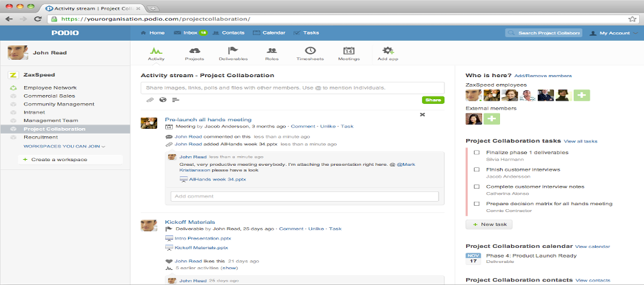Click the ZaxSpeed organisation logo icon

13,75
